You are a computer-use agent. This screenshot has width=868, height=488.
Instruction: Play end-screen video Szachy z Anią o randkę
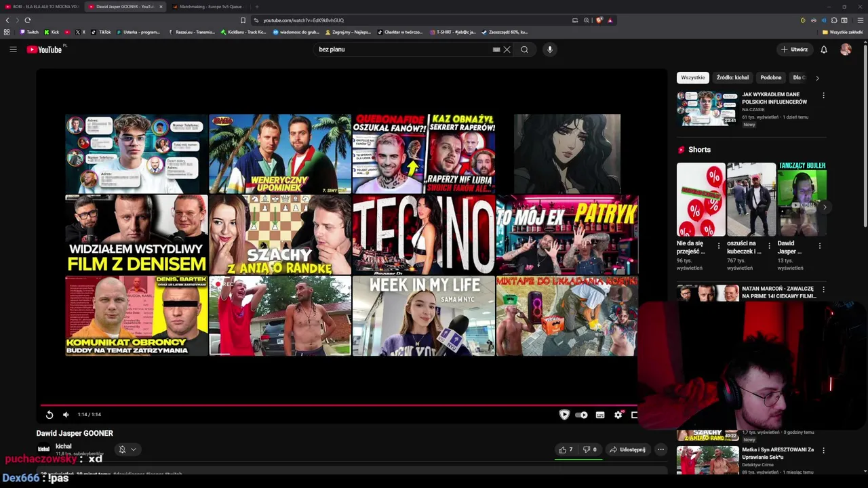(x=280, y=235)
